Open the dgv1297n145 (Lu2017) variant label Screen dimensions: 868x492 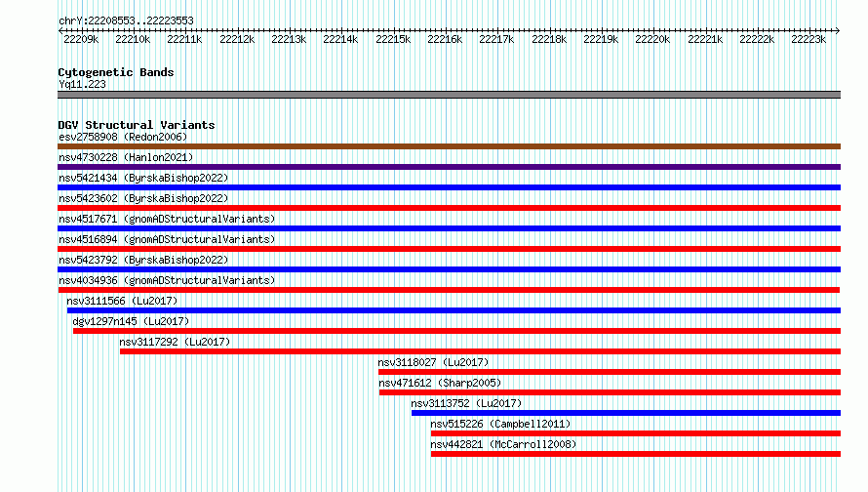pos(131,321)
